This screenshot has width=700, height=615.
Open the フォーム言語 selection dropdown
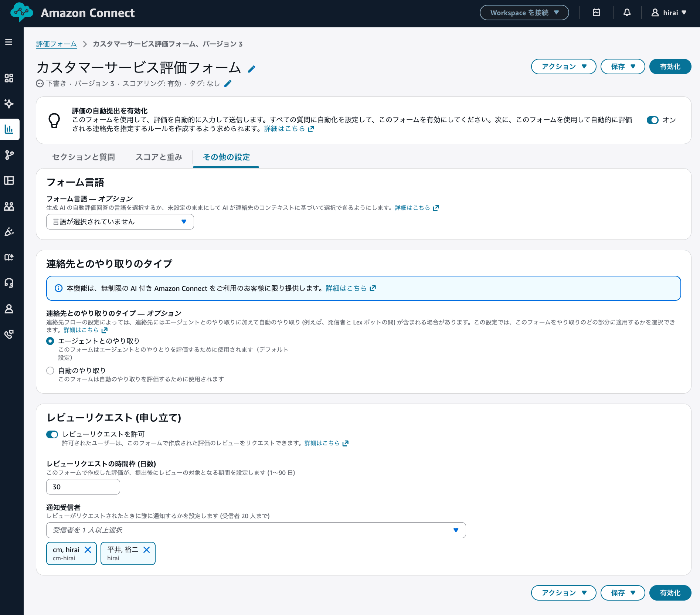point(119,221)
